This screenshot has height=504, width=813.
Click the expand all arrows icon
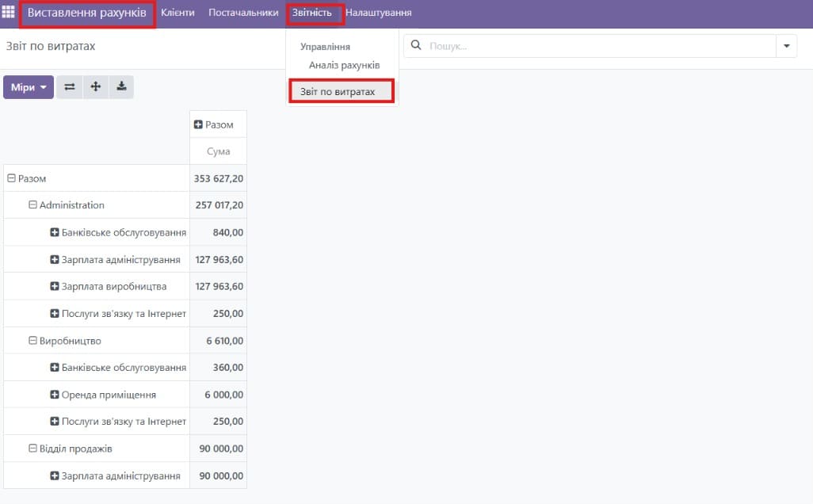[x=95, y=86]
